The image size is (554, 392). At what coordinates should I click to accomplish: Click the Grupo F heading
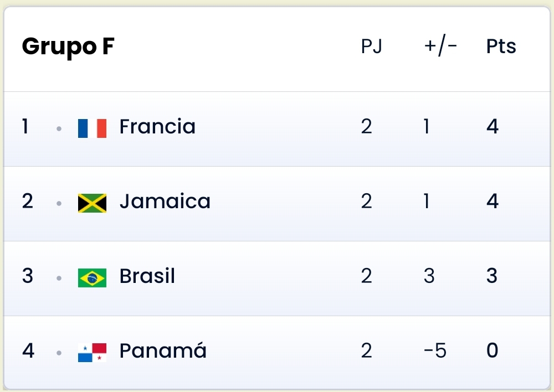pos(68,47)
